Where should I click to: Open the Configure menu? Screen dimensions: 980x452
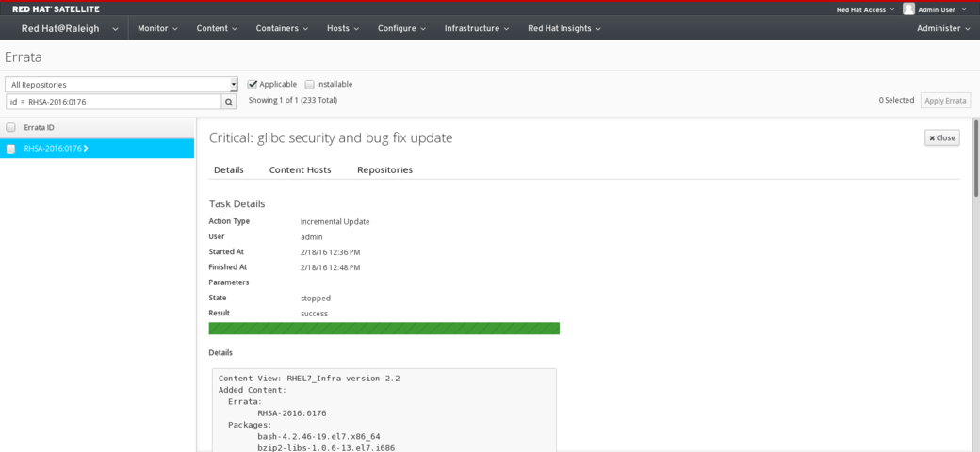click(x=401, y=28)
